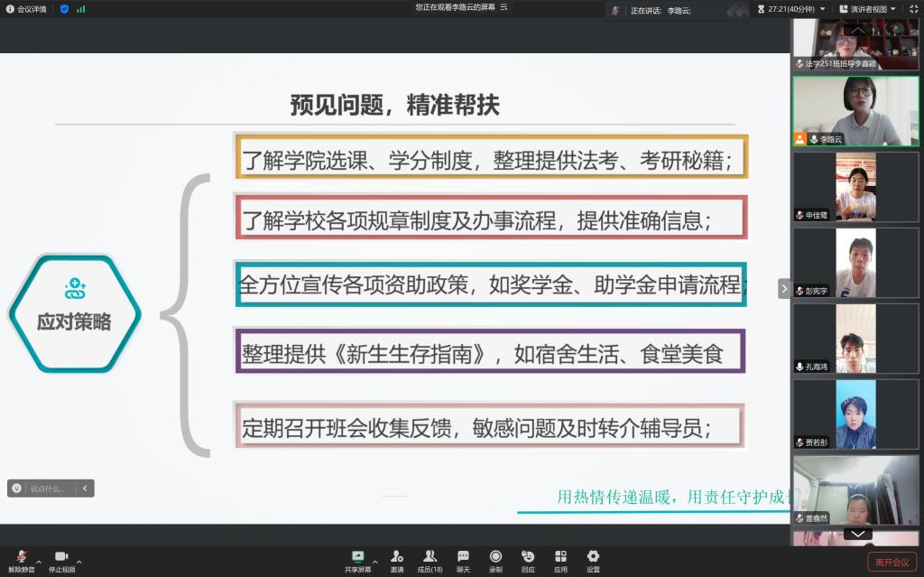Screen dimensions: 924x577
Task: Open 会议详情 meeting details
Action: coord(26,9)
